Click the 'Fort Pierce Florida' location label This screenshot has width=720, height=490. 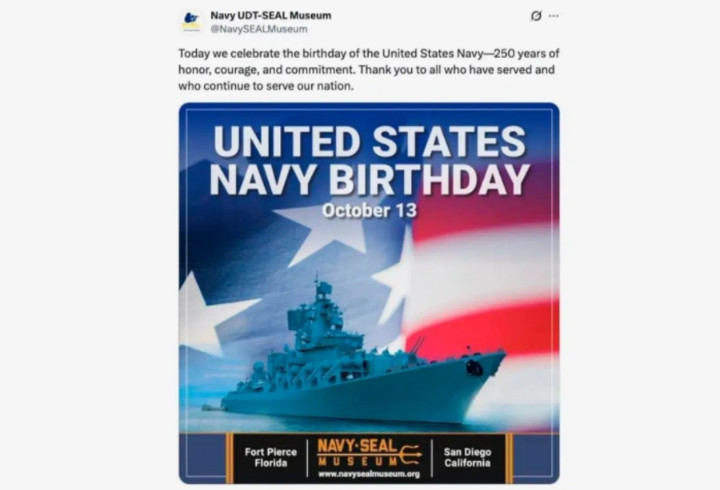pos(271,457)
